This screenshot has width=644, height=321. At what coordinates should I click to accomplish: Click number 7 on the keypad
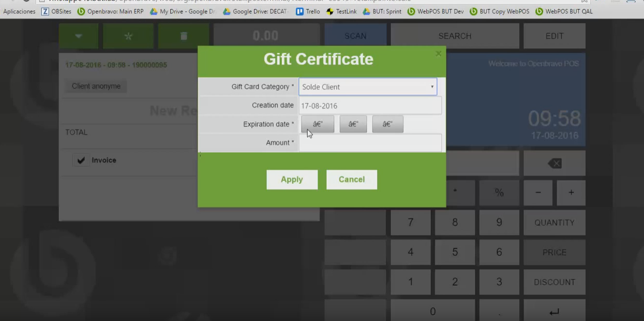point(411,223)
